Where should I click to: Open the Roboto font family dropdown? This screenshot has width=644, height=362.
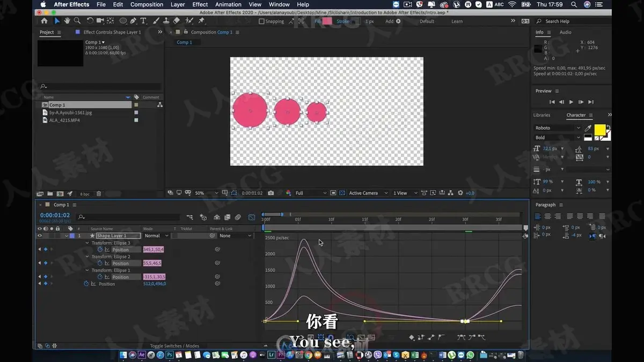[558, 128]
